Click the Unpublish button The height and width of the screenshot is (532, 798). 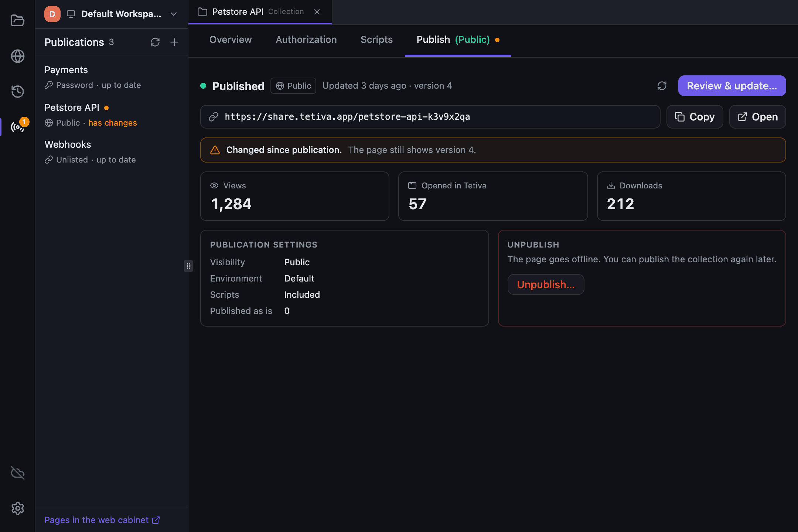(546, 284)
